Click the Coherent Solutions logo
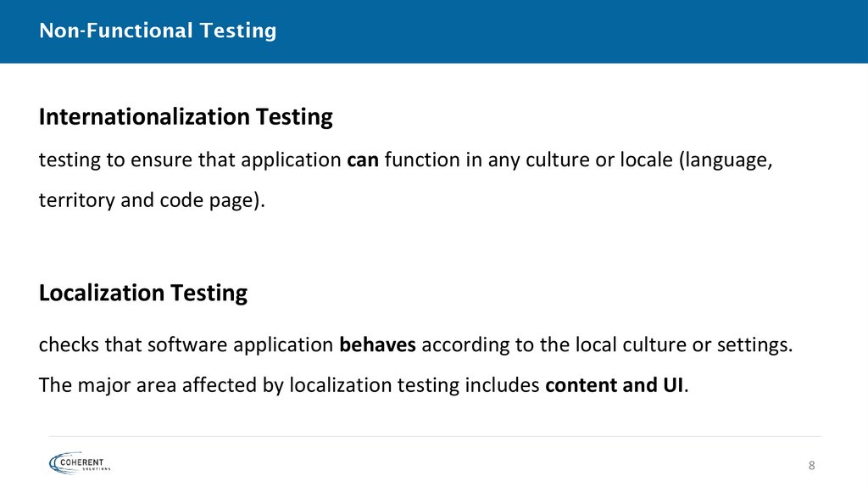The image size is (868, 487). click(x=80, y=462)
